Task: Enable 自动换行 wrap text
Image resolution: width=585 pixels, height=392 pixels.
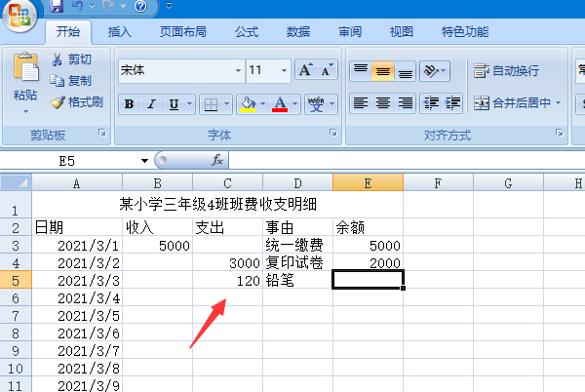Action: pos(507,70)
